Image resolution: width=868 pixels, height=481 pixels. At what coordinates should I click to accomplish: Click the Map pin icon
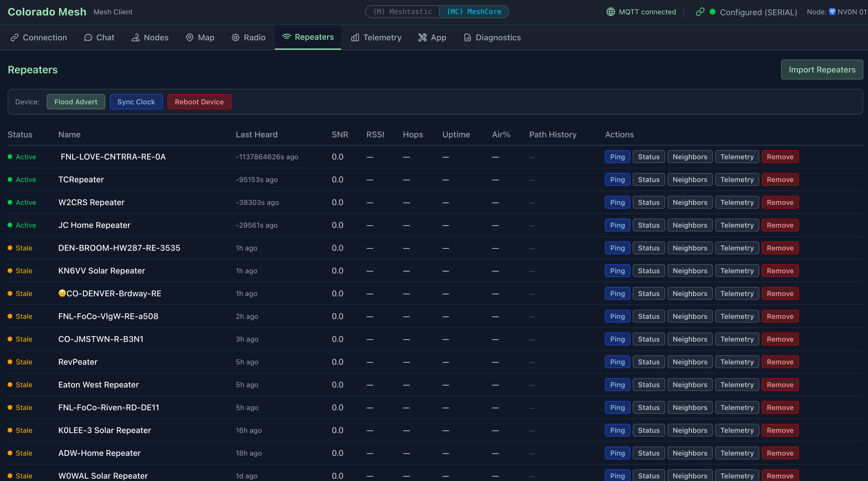tap(190, 37)
